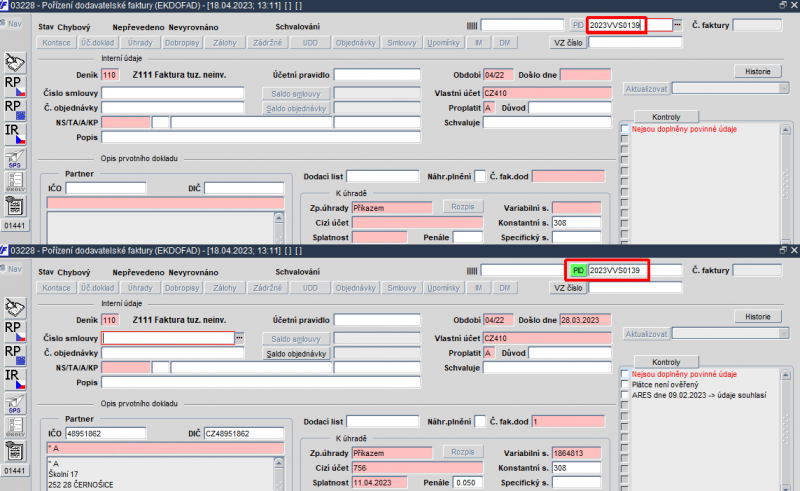This screenshot has height=491, width=800.
Task: Click the Historie button in lower window
Action: [758, 316]
